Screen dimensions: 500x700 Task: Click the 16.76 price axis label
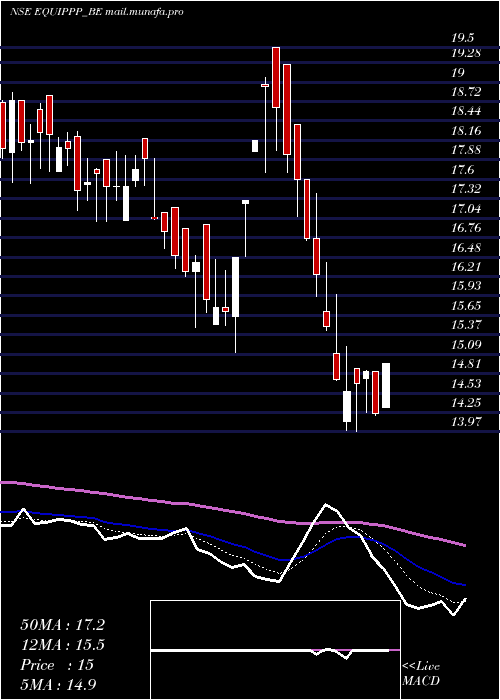(466, 228)
